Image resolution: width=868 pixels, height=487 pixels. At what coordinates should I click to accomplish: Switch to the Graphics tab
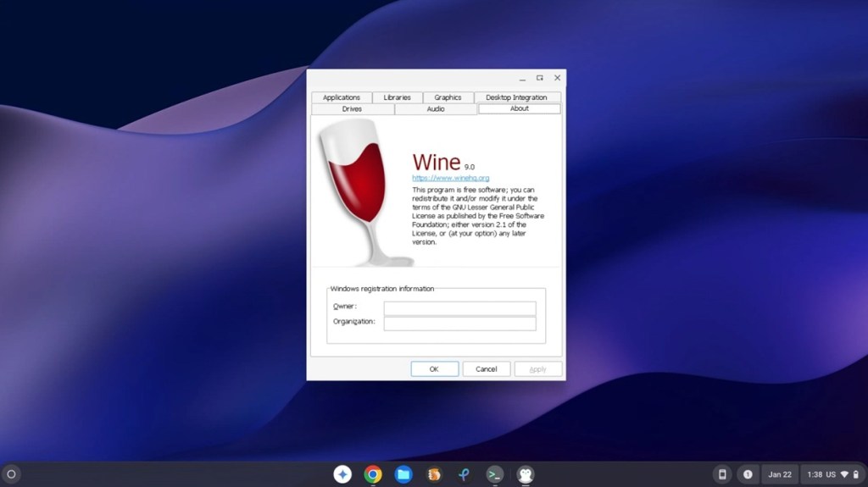coord(448,97)
